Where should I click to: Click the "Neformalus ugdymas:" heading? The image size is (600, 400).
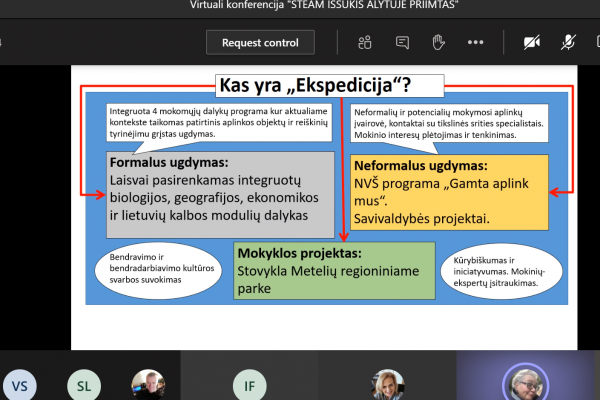421,166
